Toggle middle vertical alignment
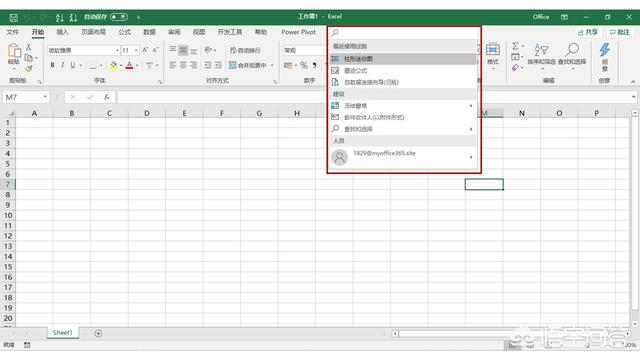This screenshot has height=360, width=640. point(183,50)
